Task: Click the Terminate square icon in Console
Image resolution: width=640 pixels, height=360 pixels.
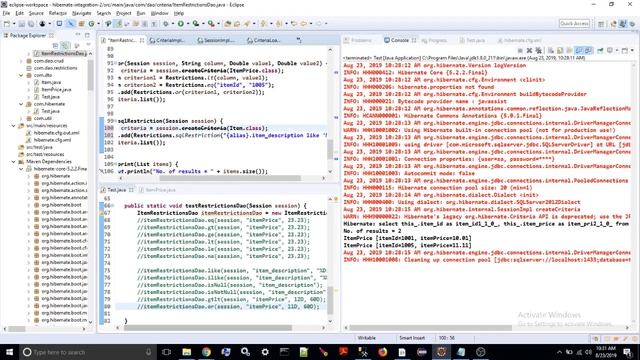Action: coord(520,51)
